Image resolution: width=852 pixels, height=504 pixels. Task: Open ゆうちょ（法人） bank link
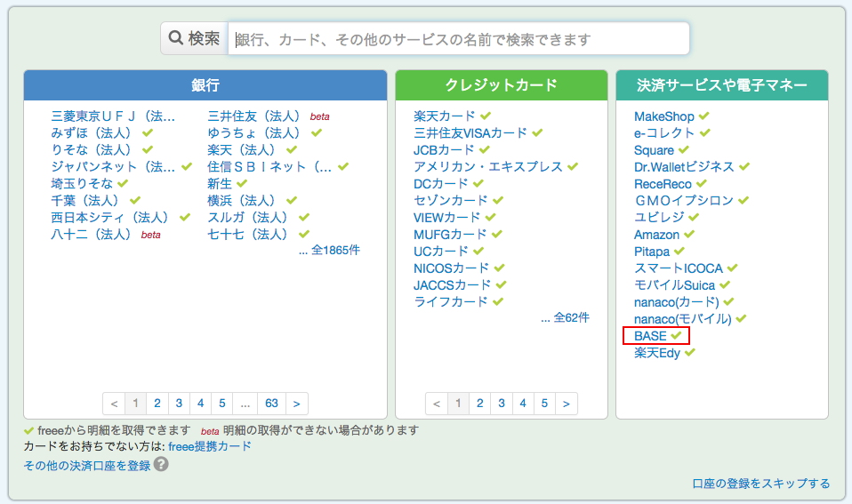253,133
